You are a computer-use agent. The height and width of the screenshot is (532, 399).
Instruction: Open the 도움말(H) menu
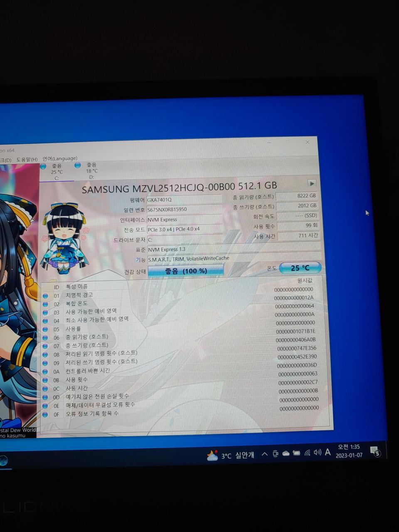click(27, 160)
